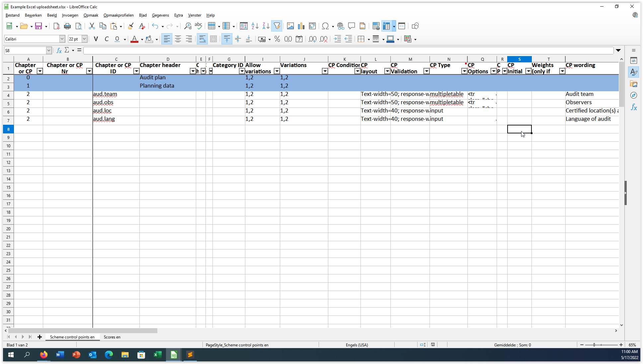The width and height of the screenshot is (643, 364).
Task: Open the Variations column filter dropdown
Action: [325, 71]
